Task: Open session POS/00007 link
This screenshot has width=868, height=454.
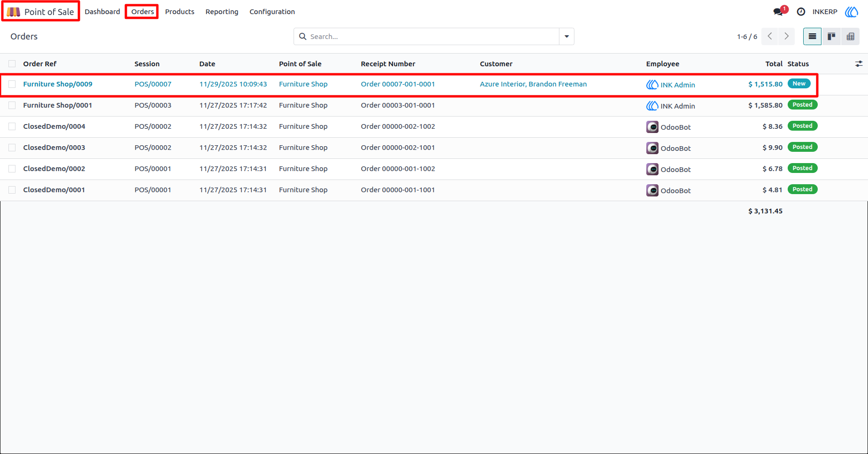Action: 153,84
